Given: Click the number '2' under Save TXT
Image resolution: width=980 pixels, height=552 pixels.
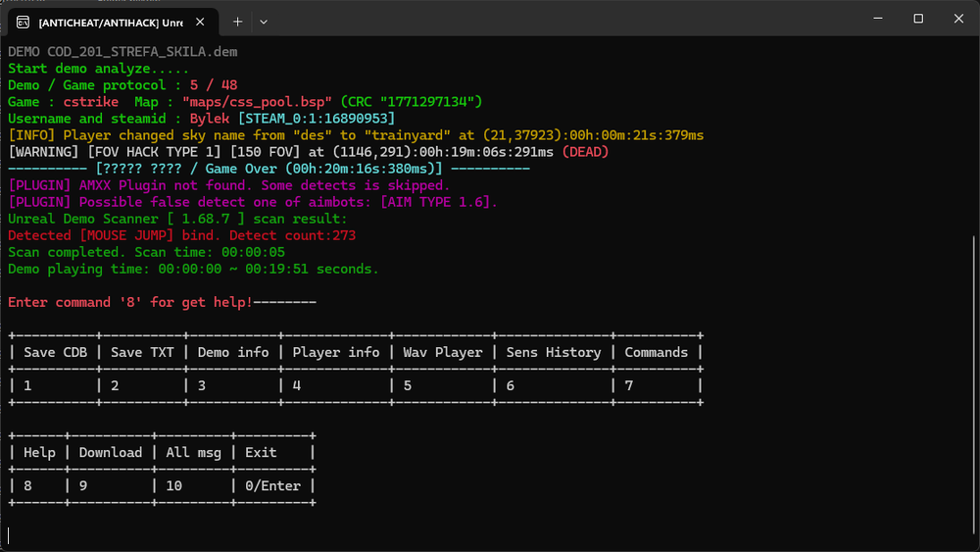Looking at the screenshot, I should pyautogui.click(x=115, y=385).
